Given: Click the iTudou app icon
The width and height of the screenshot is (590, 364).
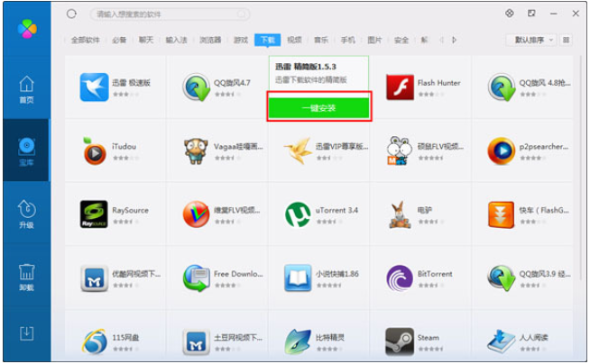Looking at the screenshot, I should pos(94,150).
